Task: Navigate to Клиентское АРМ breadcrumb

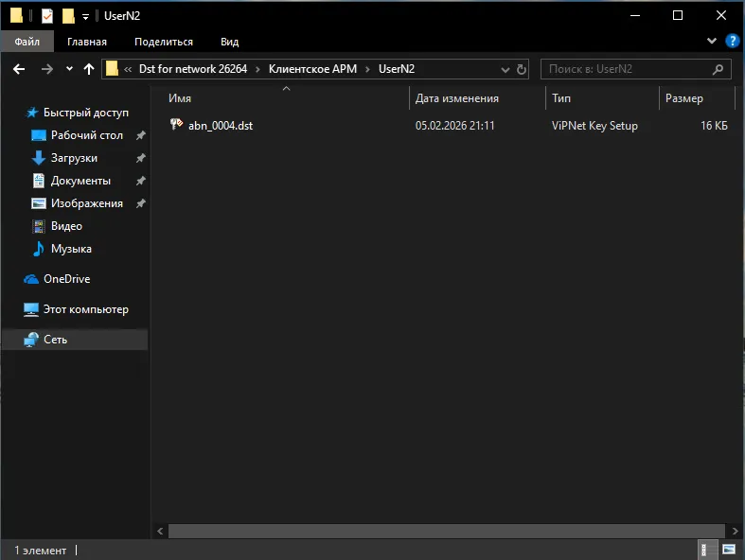Action: [x=312, y=69]
